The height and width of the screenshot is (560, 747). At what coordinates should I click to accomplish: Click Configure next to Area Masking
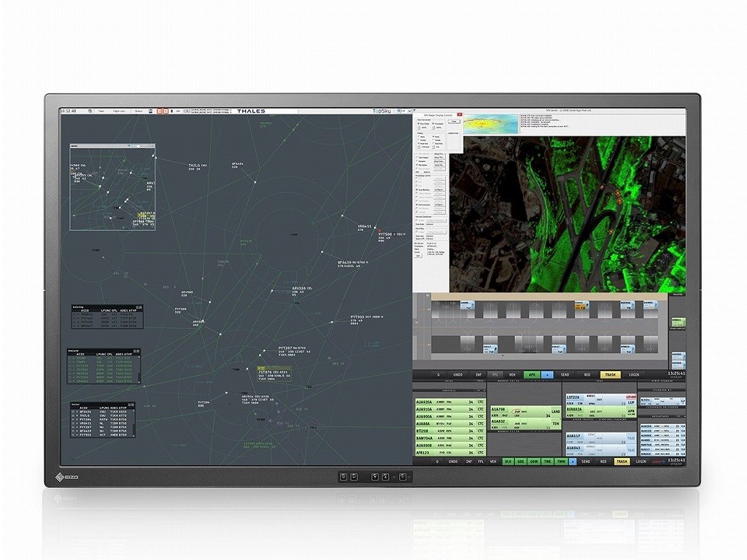point(439,190)
